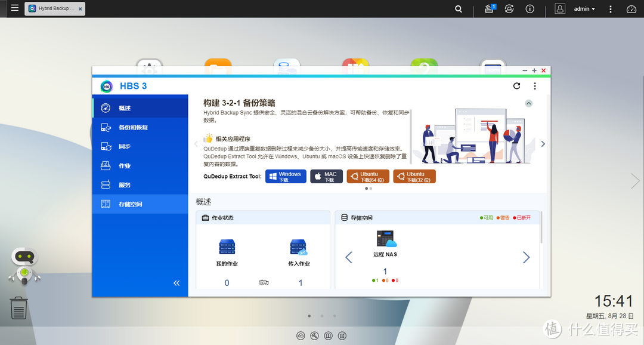This screenshot has width=644, height=345.
Task: Select third desktop page dot
Action: pyautogui.click(x=335, y=316)
